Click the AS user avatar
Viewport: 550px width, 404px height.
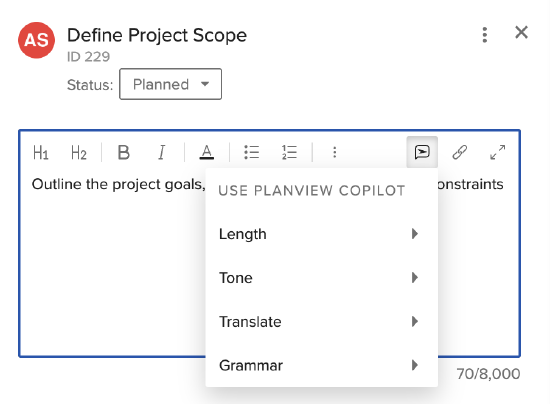(36, 40)
